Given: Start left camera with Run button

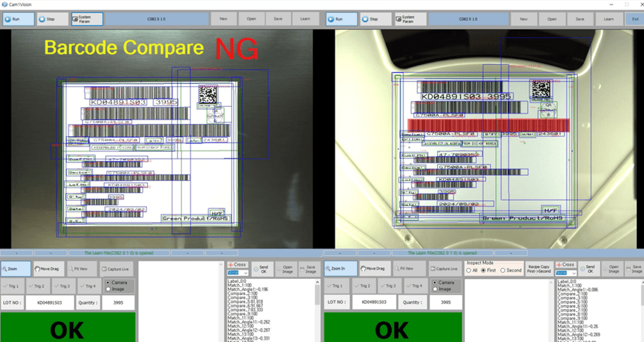Looking at the screenshot, I should pyautogui.click(x=19, y=19).
